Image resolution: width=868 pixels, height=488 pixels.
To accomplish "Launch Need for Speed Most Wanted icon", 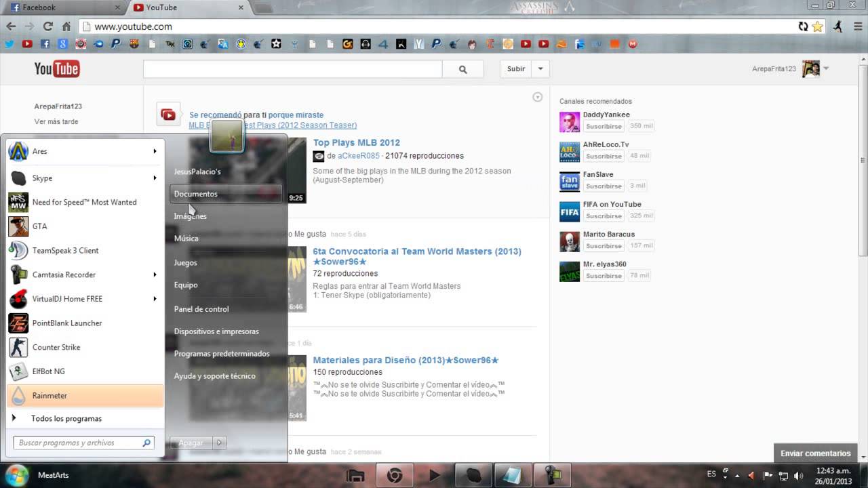I will pyautogui.click(x=18, y=202).
